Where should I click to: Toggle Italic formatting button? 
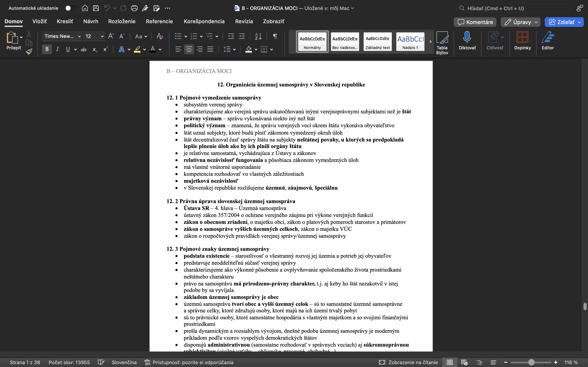tap(57, 49)
